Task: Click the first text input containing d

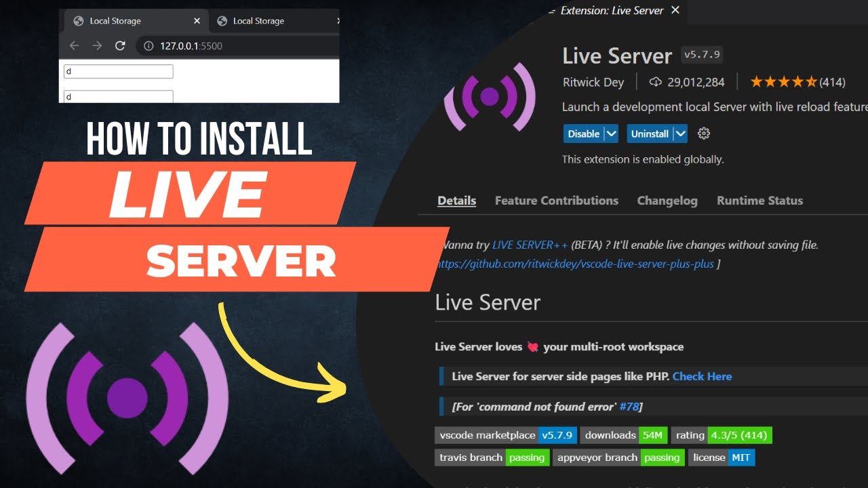Action: pyautogui.click(x=118, y=71)
